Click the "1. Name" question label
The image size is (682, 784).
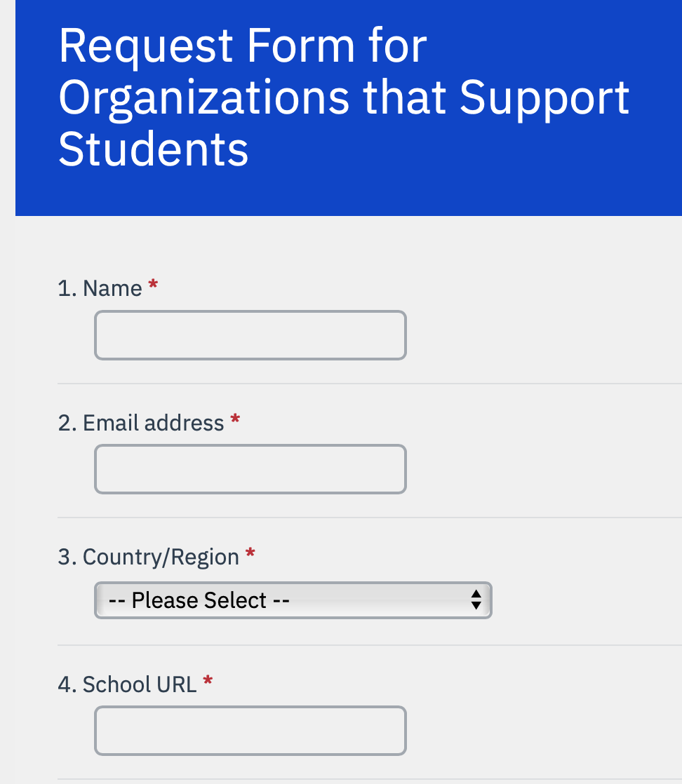[x=100, y=288]
